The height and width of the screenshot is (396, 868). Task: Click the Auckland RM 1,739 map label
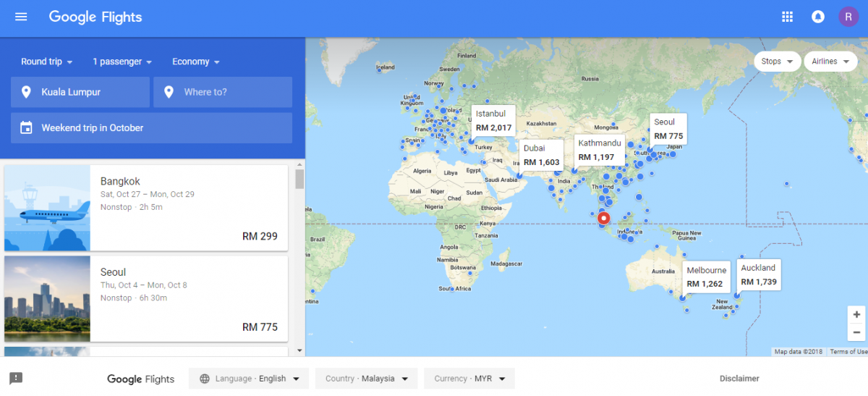pos(759,274)
